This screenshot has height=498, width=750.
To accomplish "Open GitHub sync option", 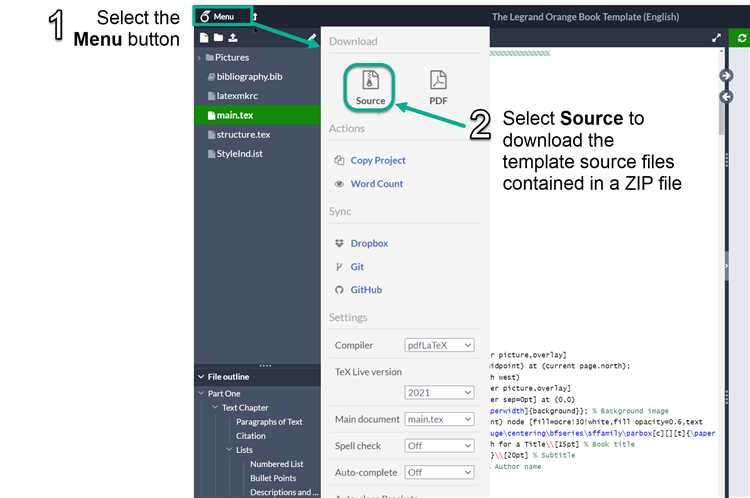I will [x=366, y=289].
